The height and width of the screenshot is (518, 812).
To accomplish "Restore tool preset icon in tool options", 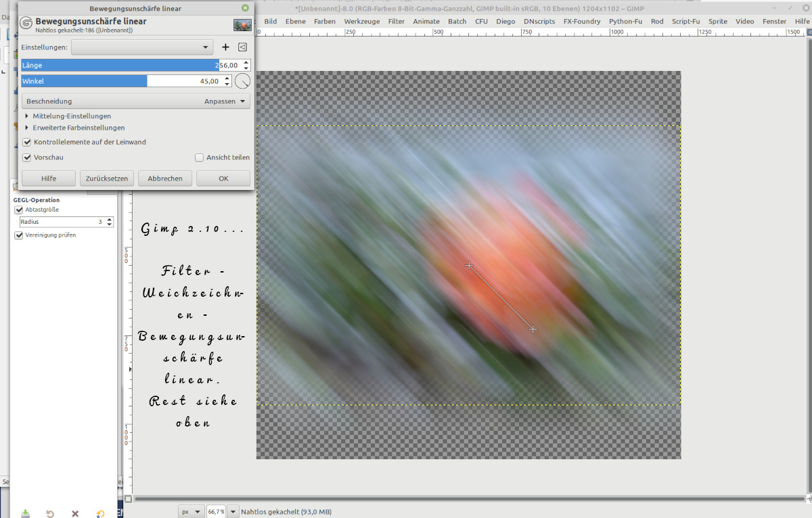I will point(50,513).
